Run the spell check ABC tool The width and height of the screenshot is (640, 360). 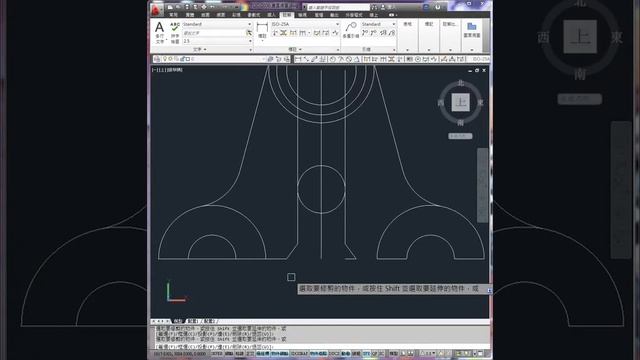tap(175, 33)
